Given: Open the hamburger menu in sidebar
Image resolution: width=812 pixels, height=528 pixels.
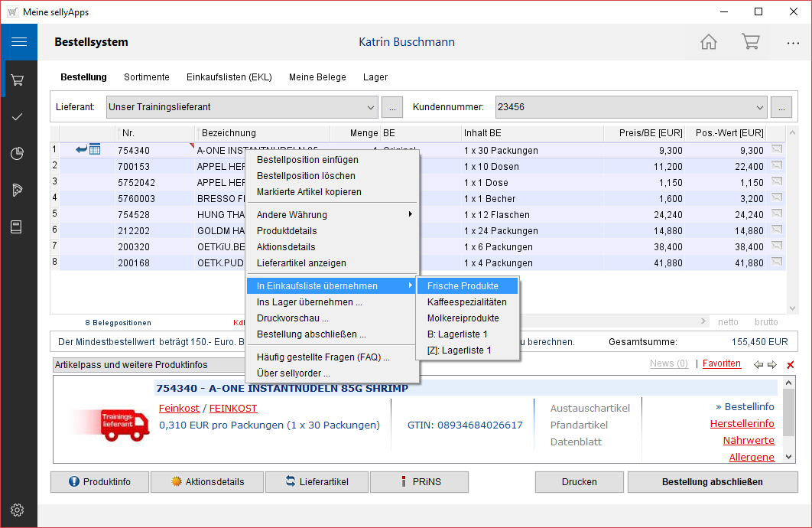Looking at the screenshot, I should 18,42.
